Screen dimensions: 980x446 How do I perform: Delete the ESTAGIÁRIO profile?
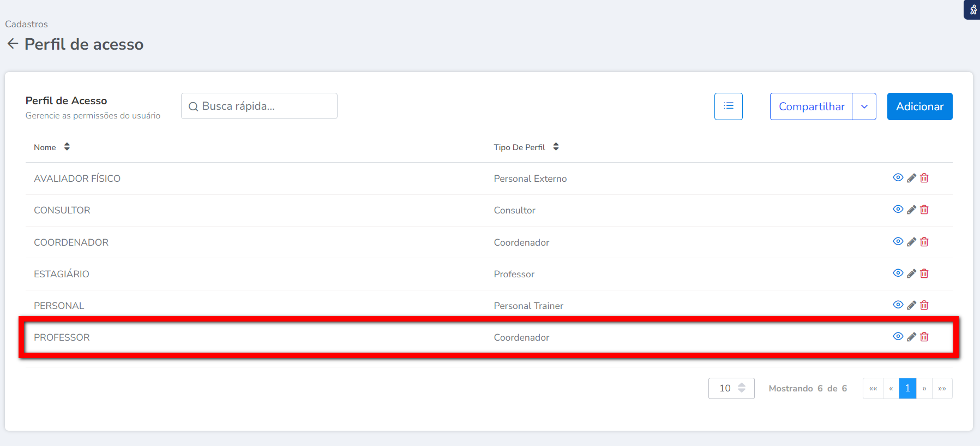tap(924, 273)
